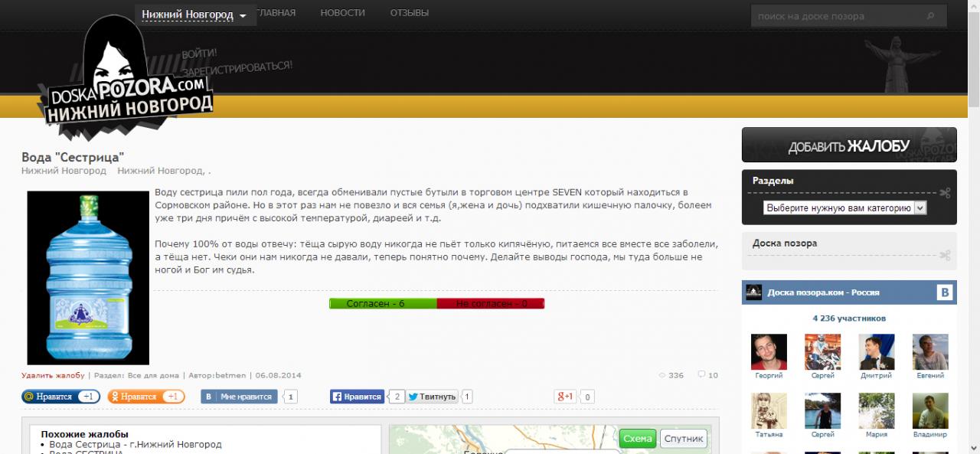Click the Odnoklassniki Нравится share button

pyautogui.click(x=145, y=397)
